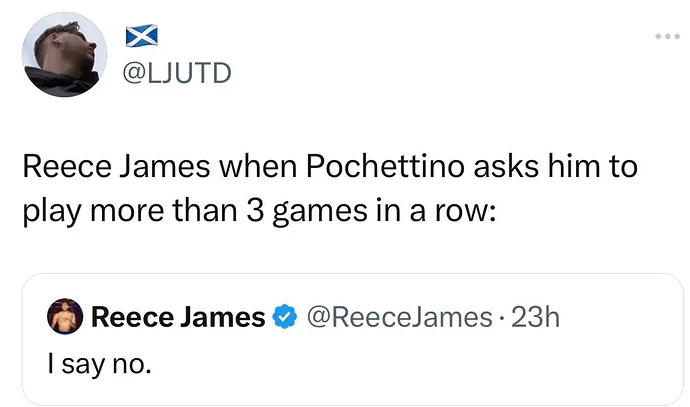The image size is (690, 407).
Task: Open Reece James's small quoted avatar
Action: coord(65,316)
